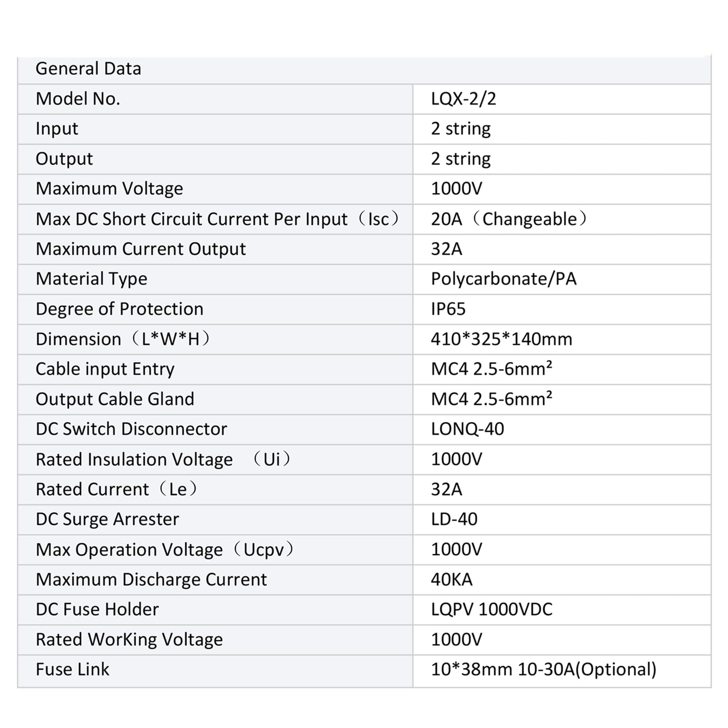
Task: Select the LQPV 1000VDC fuse holder value
Action: click(x=491, y=609)
